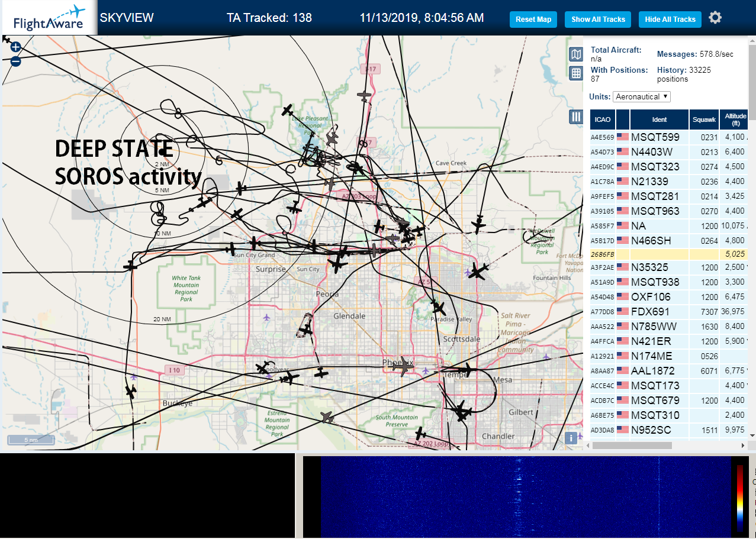The image size is (756, 539).
Task: Click the FlightAware logo
Action: click(x=49, y=18)
